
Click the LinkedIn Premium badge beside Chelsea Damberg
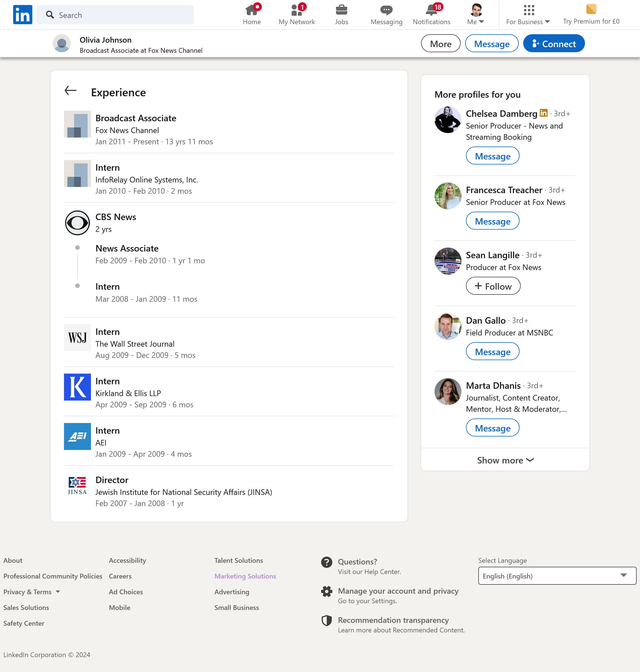pos(544,113)
